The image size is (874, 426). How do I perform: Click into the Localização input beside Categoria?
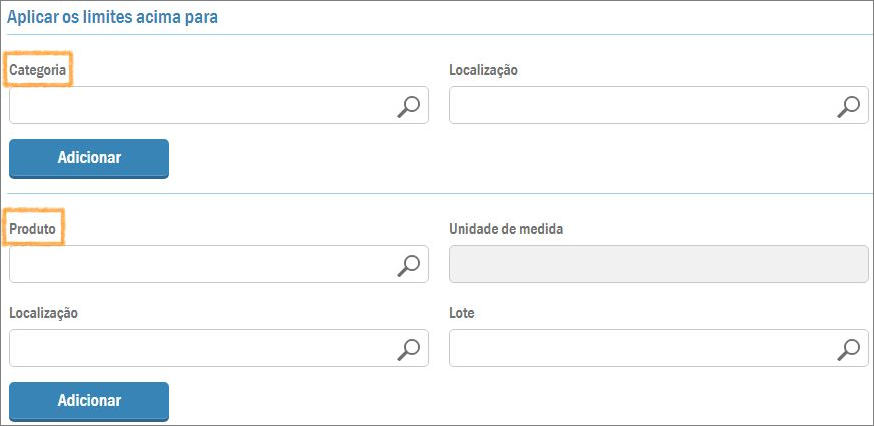click(x=640, y=106)
